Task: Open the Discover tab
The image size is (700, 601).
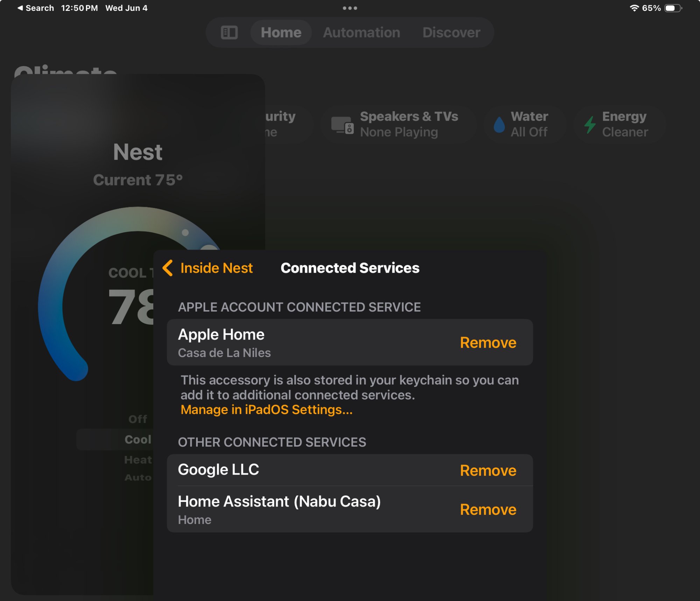Action: click(x=451, y=33)
